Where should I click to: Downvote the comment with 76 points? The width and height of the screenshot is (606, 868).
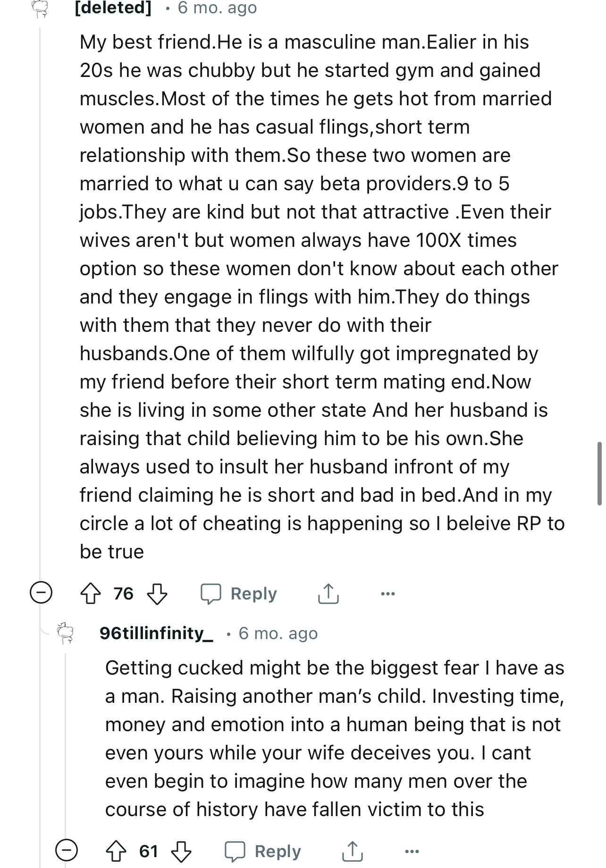(157, 594)
